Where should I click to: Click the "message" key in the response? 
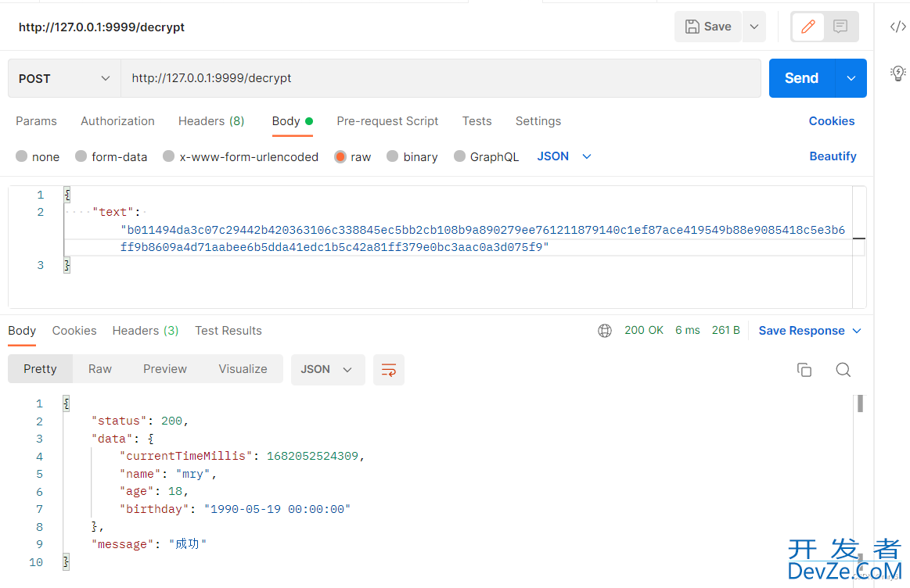pyautogui.click(x=123, y=544)
